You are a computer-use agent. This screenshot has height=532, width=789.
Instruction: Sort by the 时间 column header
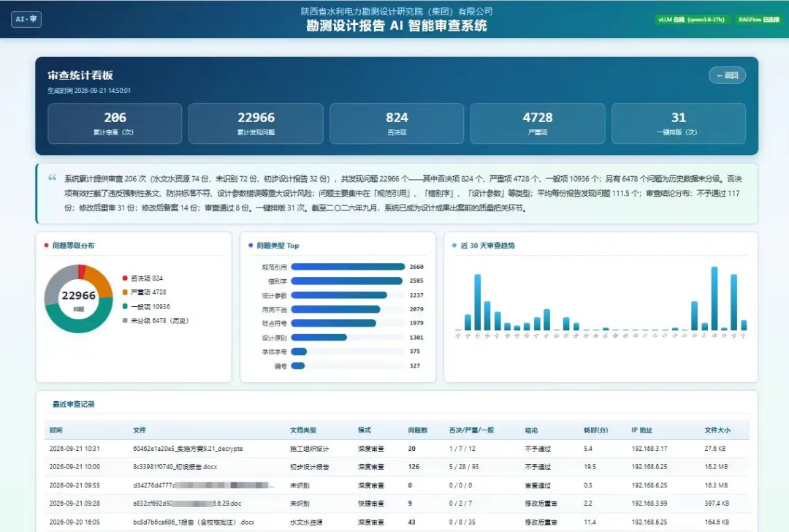point(56,430)
